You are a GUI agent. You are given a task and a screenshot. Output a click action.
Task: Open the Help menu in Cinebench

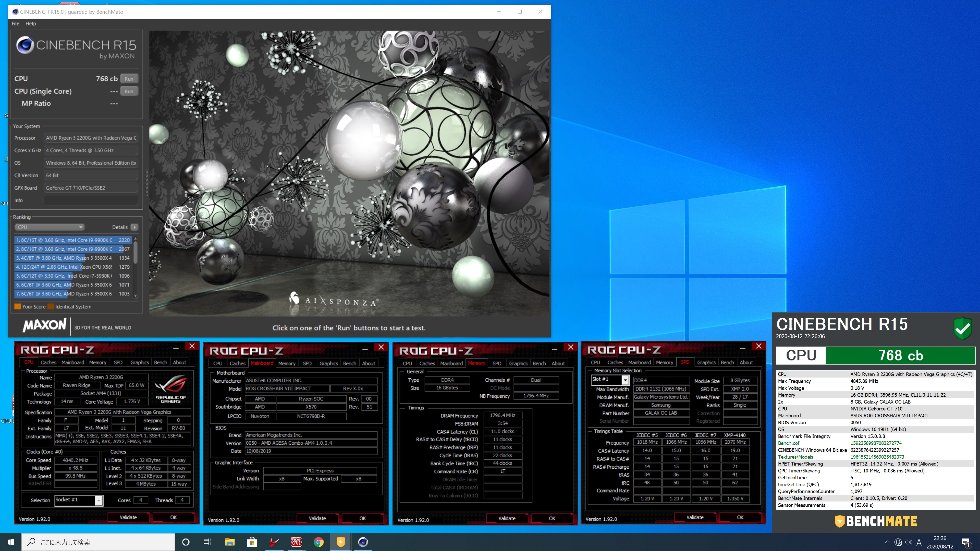[x=31, y=23]
